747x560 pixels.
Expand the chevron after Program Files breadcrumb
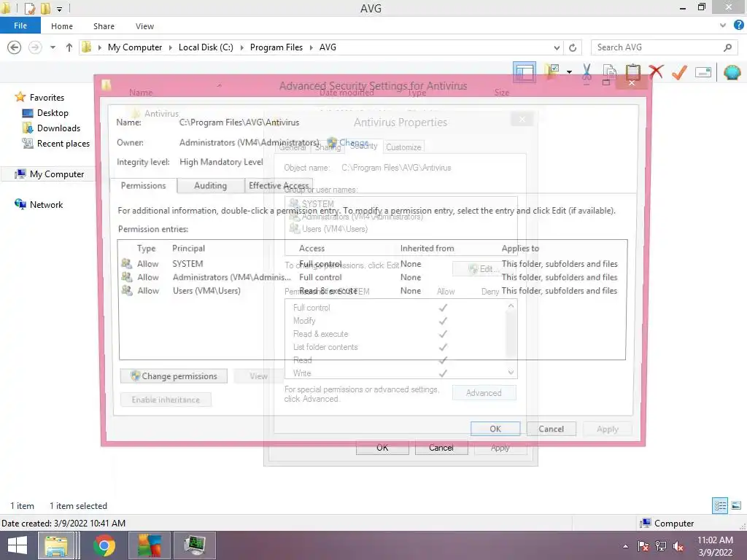click(x=311, y=47)
